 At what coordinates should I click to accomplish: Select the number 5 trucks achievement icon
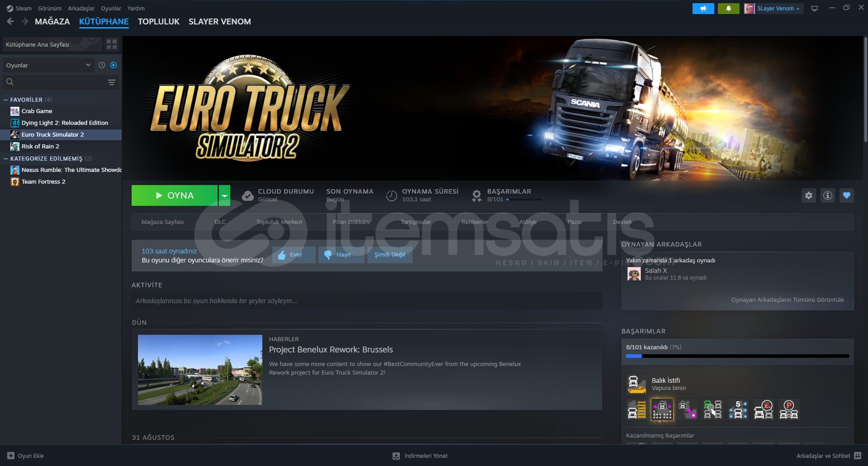coord(738,409)
